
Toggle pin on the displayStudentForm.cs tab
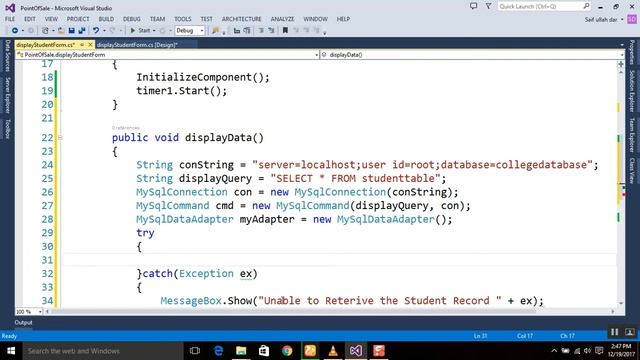[x=82, y=44]
